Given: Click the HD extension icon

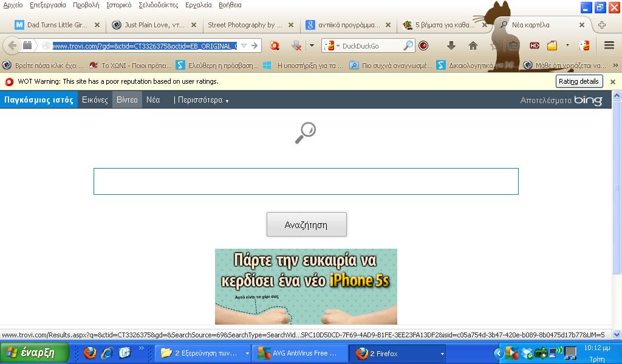Looking at the screenshot, I should [535, 45].
